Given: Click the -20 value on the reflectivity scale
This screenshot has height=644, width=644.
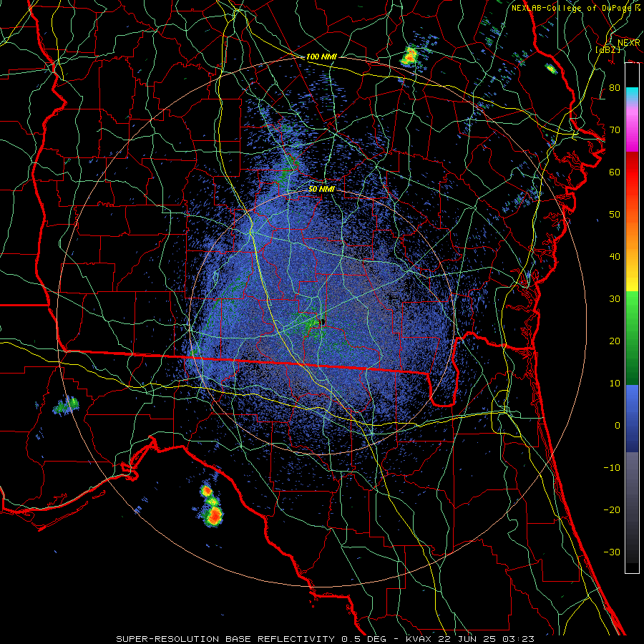Looking at the screenshot, I should (612, 509).
